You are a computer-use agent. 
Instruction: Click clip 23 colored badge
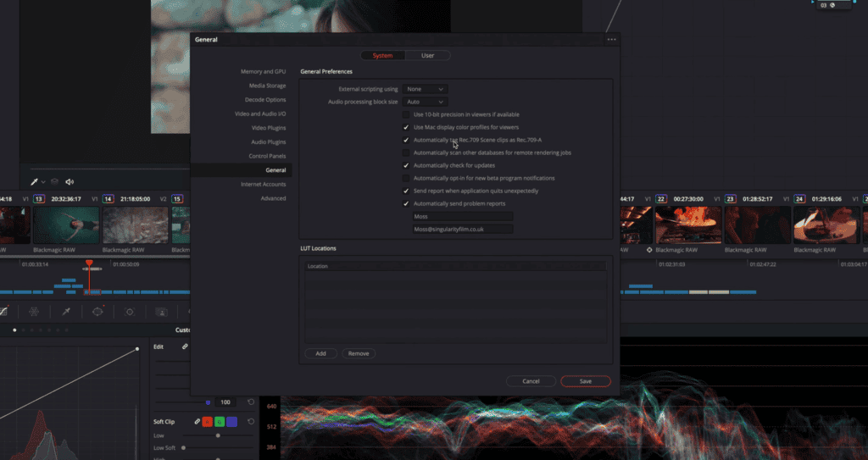point(730,199)
